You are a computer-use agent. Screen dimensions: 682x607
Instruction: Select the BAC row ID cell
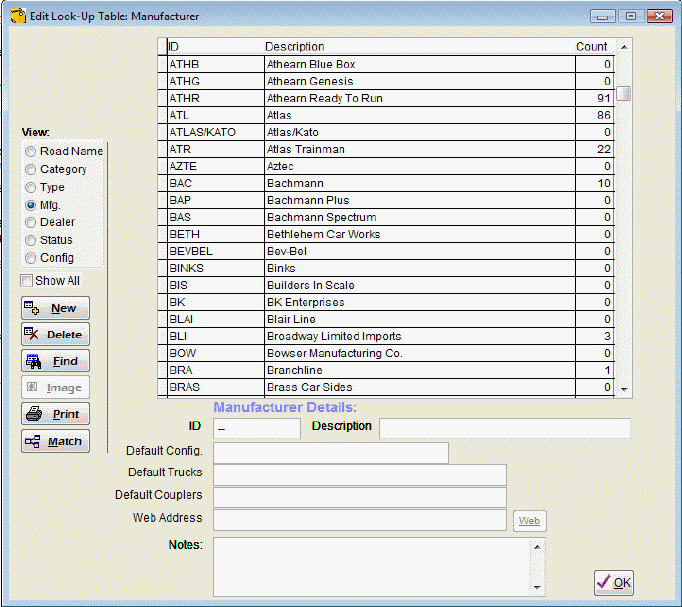(216, 183)
